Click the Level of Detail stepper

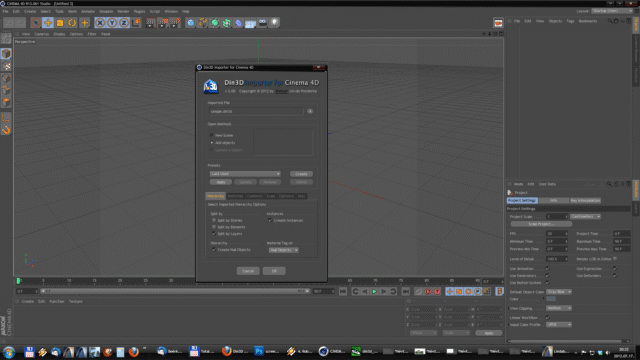tap(566, 259)
